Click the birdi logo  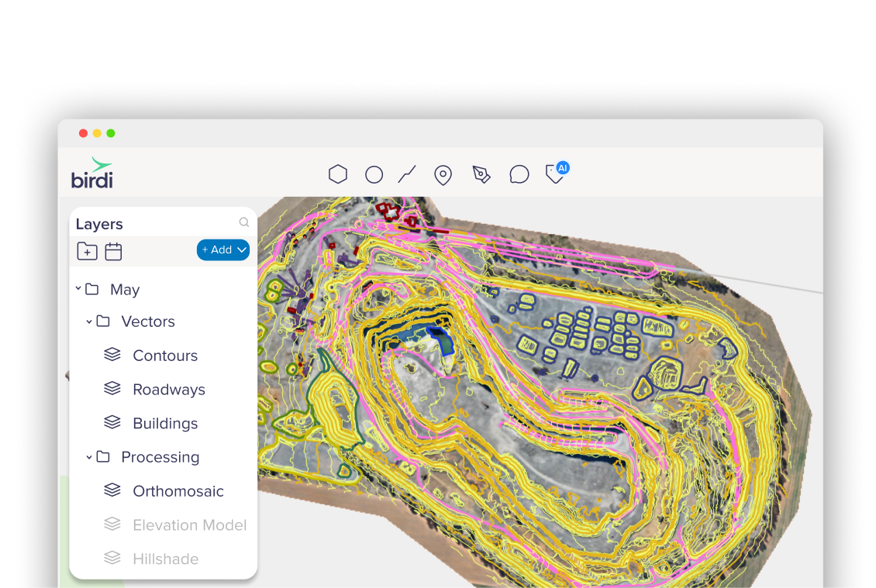pos(92,173)
